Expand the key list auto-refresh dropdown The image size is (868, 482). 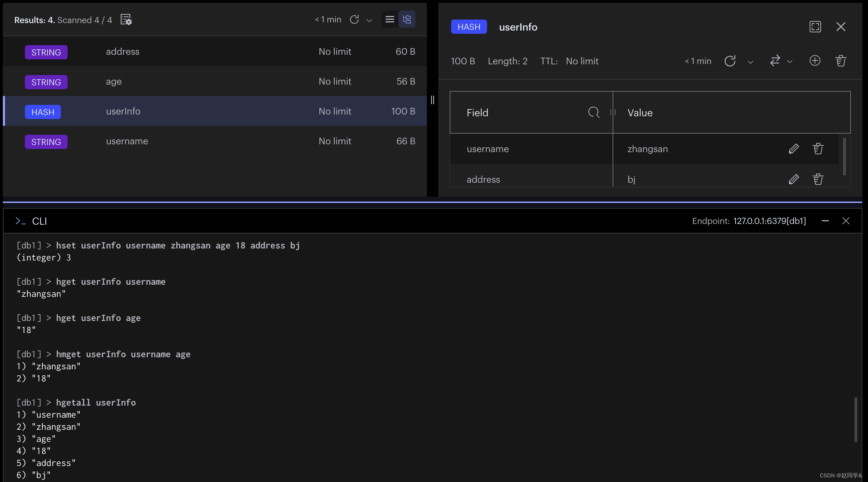coord(369,20)
